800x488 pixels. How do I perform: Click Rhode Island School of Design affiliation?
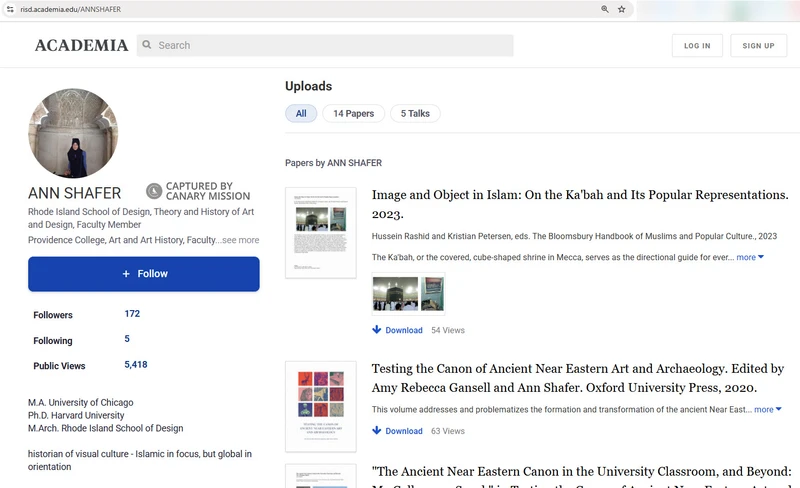[141, 218]
